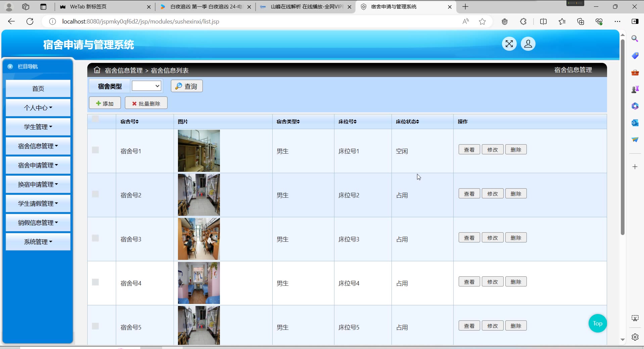The image size is (644, 349).
Task: Click the plus icon to customize the sidebar
Action: click(x=635, y=167)
